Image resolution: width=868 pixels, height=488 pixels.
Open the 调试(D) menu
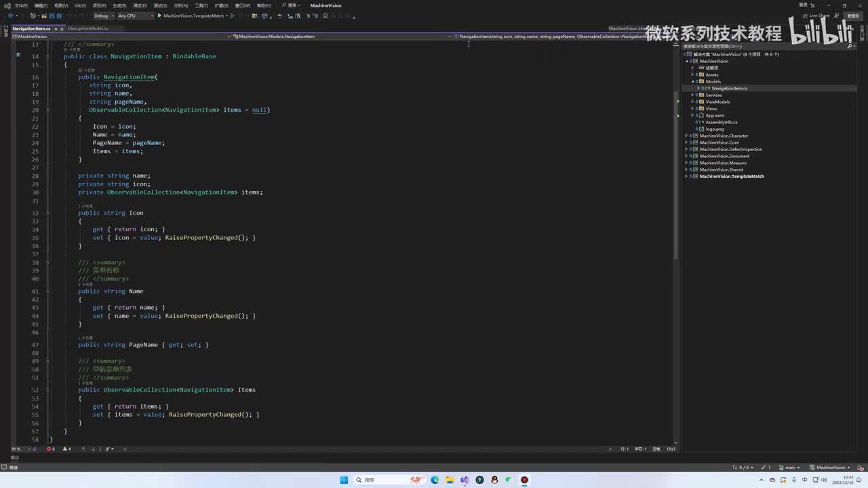pos(140,5)
